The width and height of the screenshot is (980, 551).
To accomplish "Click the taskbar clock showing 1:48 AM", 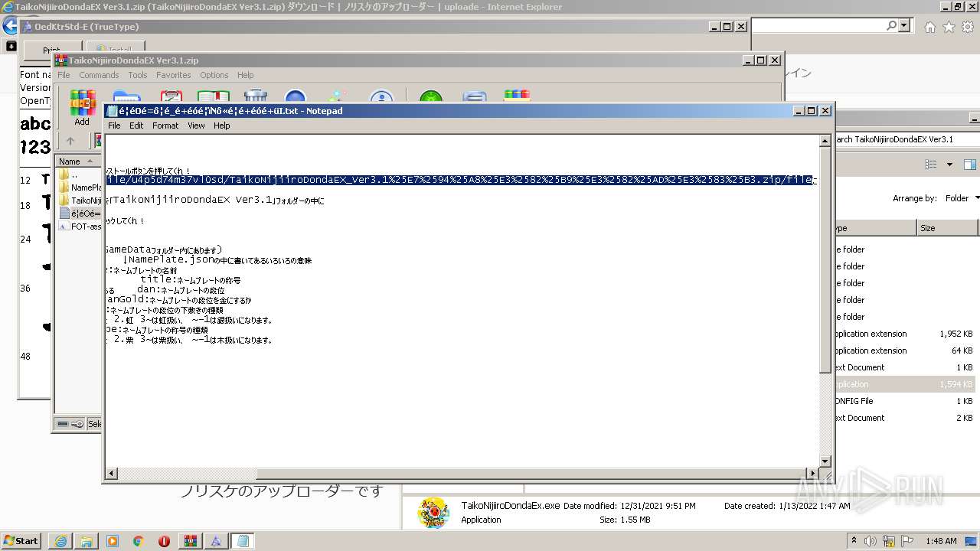I will click(941, 541).
